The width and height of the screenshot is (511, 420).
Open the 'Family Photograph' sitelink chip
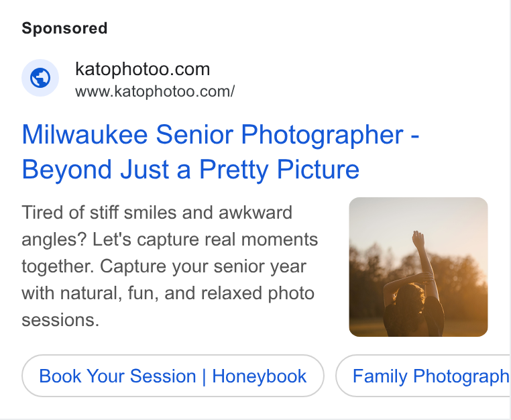tap(423, 376)
